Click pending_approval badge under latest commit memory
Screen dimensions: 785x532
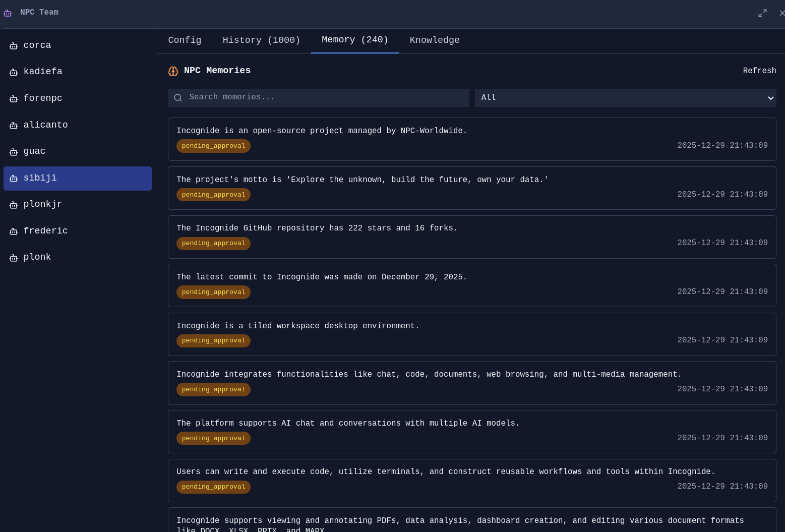(213, 292)
